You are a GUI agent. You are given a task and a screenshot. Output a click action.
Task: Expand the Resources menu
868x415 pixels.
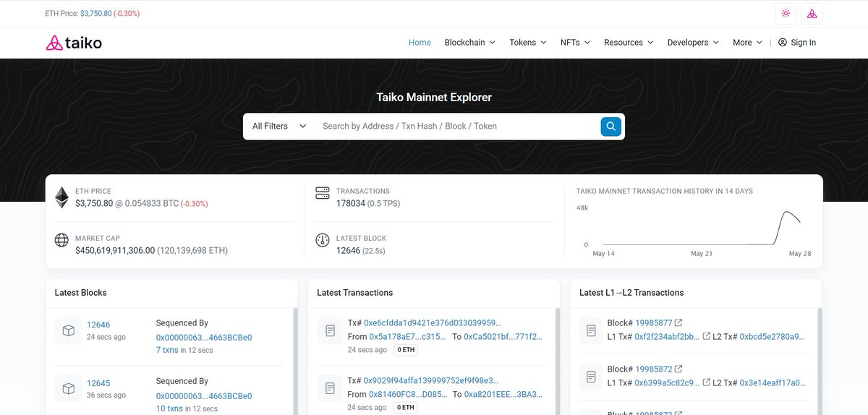pos(629,43)
